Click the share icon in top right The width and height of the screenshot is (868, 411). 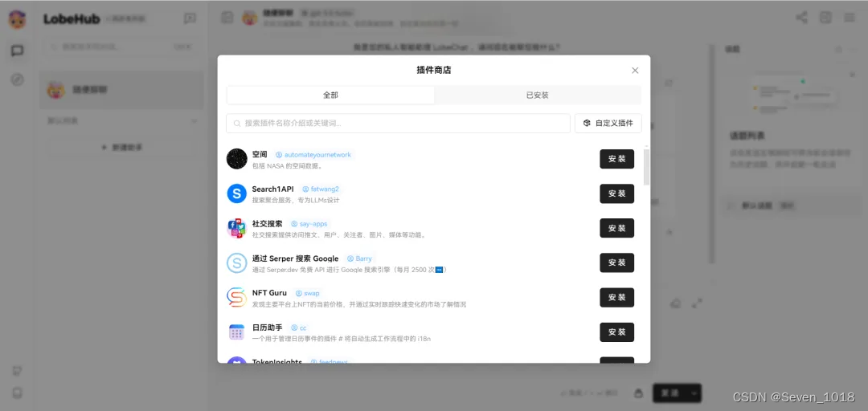801,18
